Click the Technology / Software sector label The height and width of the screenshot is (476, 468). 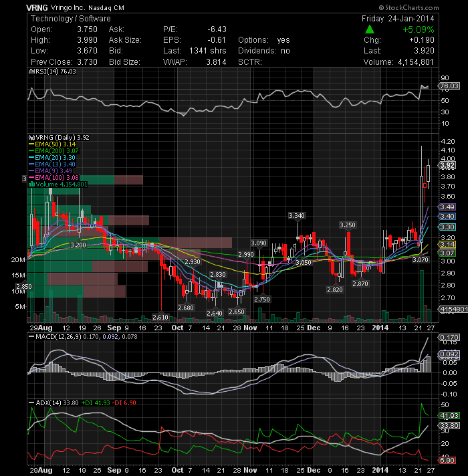(x=71, y=19)
